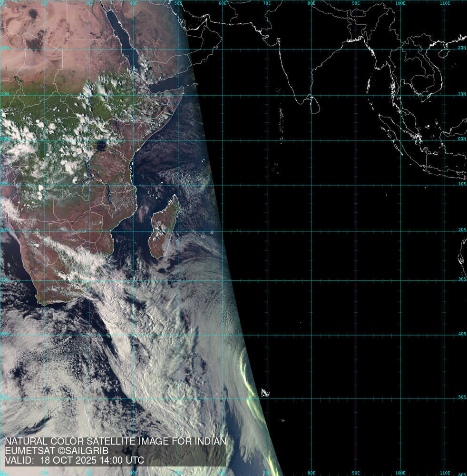The width and height of the screenshot is (467, 476).
Task: Click the 60E longitude label along the top
Action: pyautogui.click(x=222, y=3)
